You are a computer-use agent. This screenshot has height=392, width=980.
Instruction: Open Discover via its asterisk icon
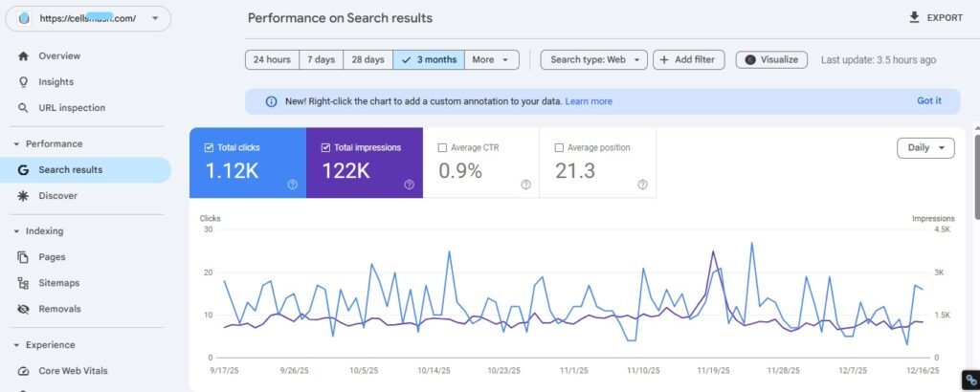[x=23, y=196]
